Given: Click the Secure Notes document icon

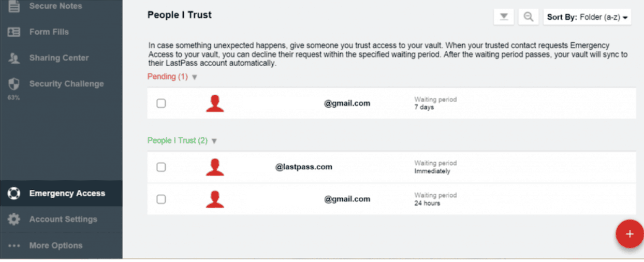Looking at the screenshot, I should [x=14, y=6].
